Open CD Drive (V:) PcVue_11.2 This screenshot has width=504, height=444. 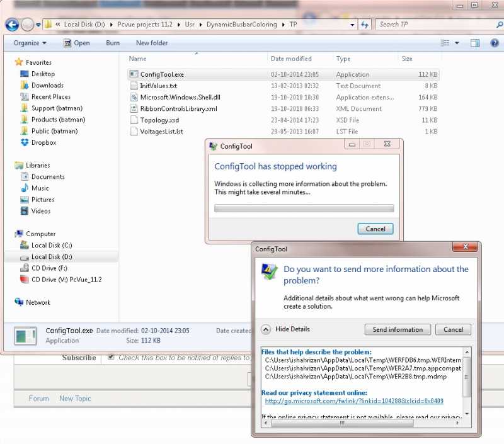(60, 280)
